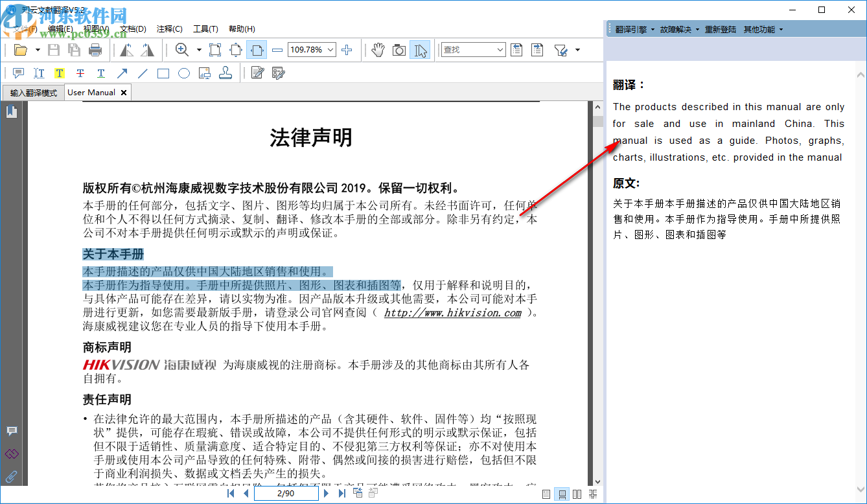Viewport: 867px width, 504px height.
Task: Toggle the text selection cursor tool
Action: point(420,50)
